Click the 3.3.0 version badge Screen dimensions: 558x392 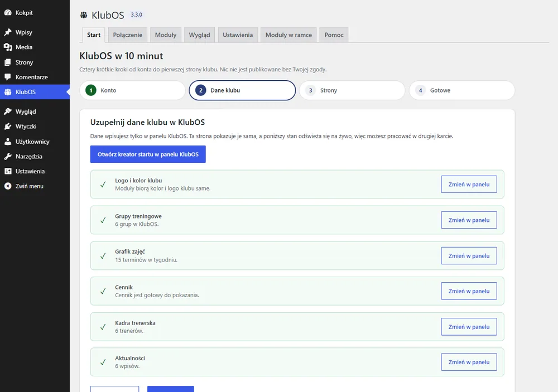136,14
